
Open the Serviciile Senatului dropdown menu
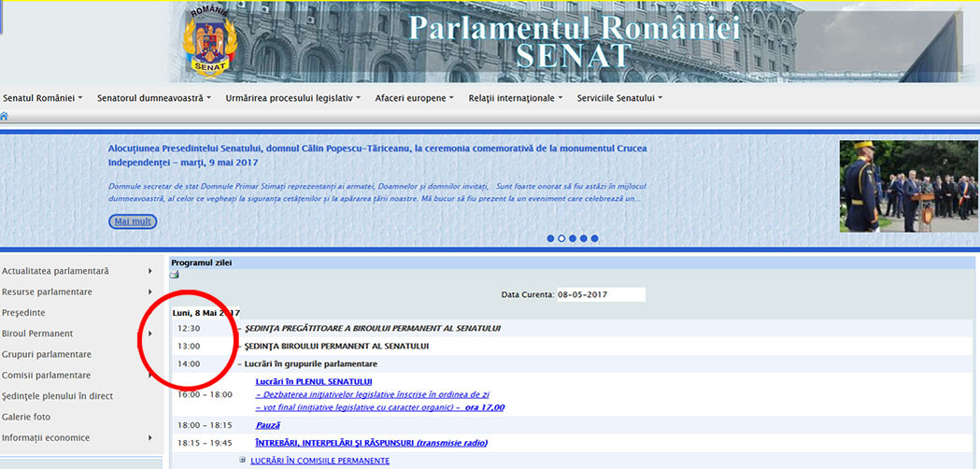click(x=619, y=98)
